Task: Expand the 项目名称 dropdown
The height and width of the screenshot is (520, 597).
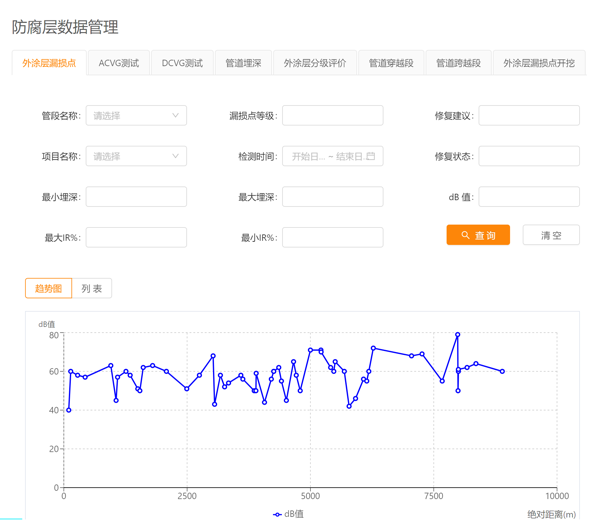Action: pyautogui.click(x=136, y=156)
